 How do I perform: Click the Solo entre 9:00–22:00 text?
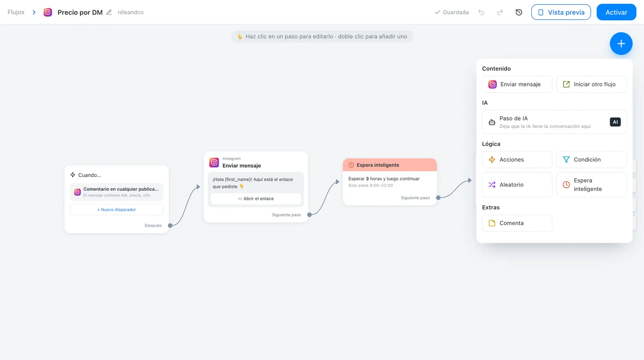[370, 185]
